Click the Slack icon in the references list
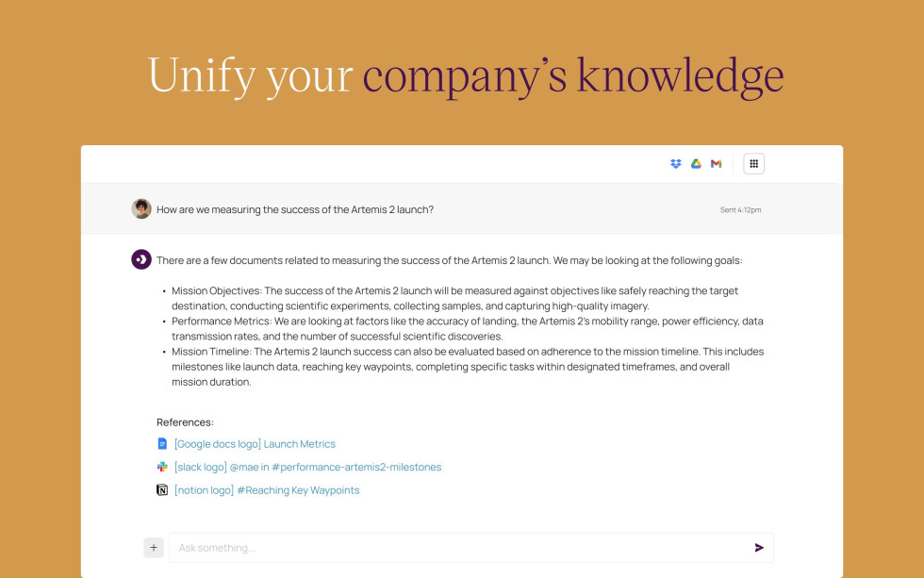924x578 pixels. coord(161,466)
